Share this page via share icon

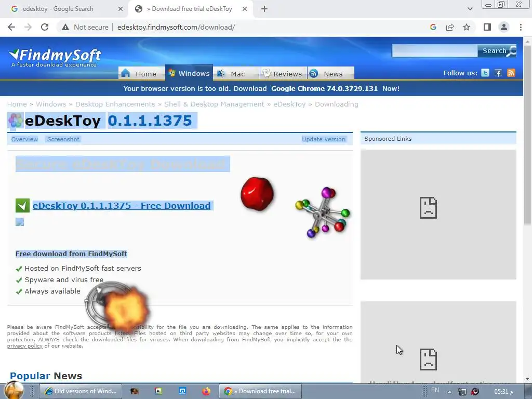(450, 27)
